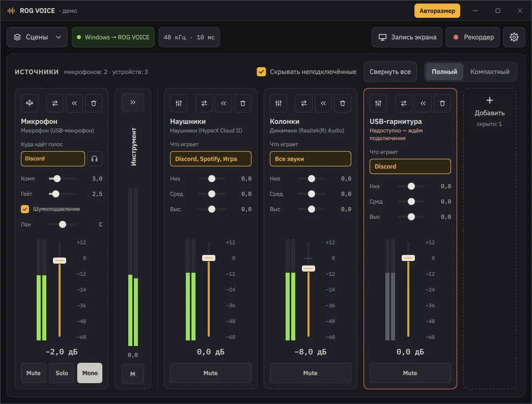Start the Рекордер
Viewport: 532px width, 404px height.
pos(472,37)
